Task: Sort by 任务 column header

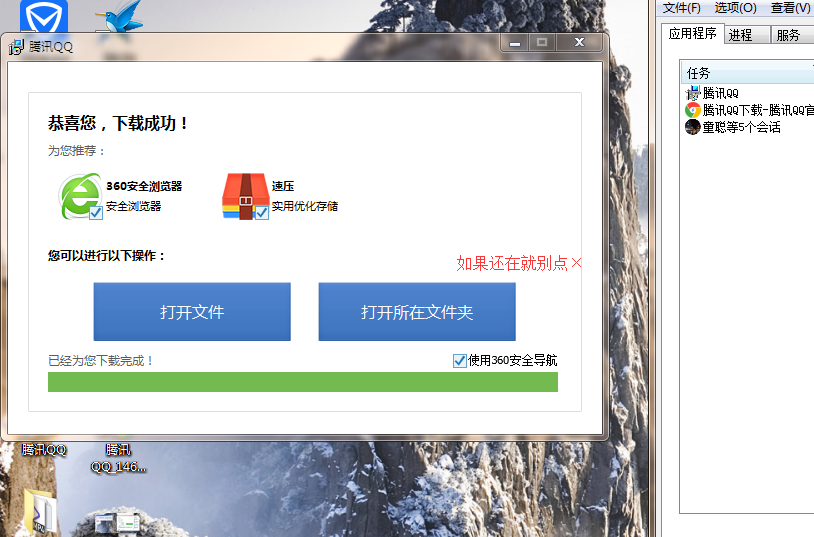Action: pos(748,73)
